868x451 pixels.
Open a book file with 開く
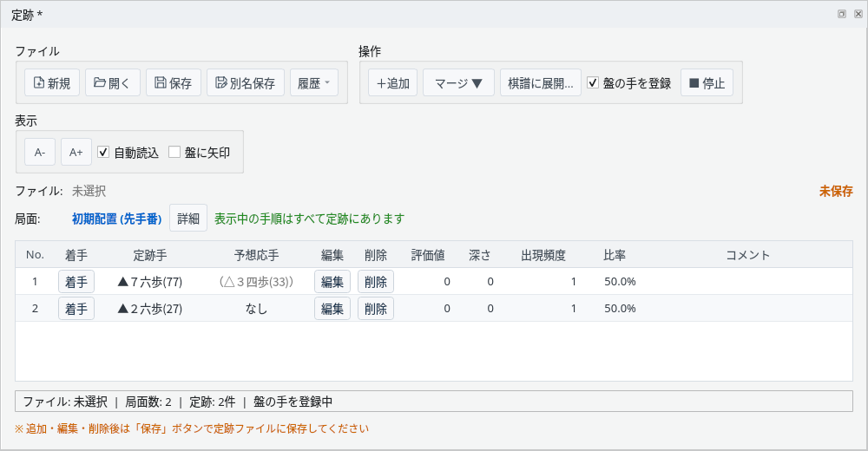(112, 82)
